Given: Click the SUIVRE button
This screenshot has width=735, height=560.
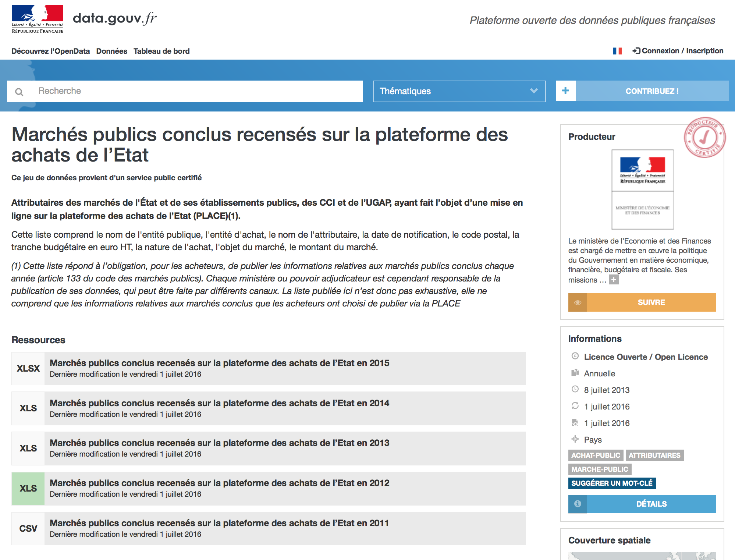Looking at the screenshot, I should coord(651,302).
